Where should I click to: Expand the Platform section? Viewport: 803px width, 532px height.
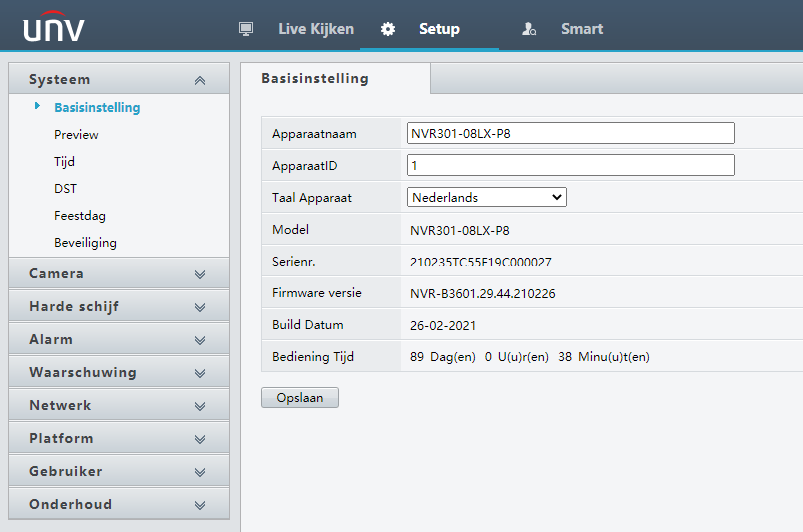(x=119, y=438)
